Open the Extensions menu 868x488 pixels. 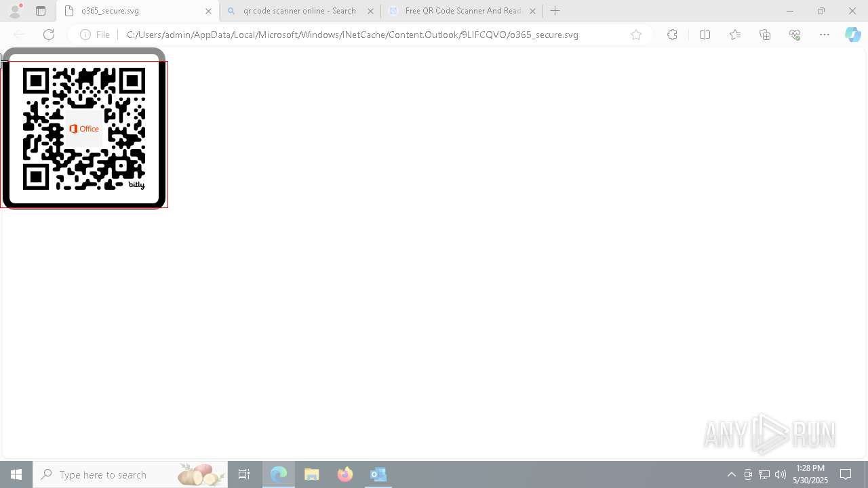click(672, 35)
